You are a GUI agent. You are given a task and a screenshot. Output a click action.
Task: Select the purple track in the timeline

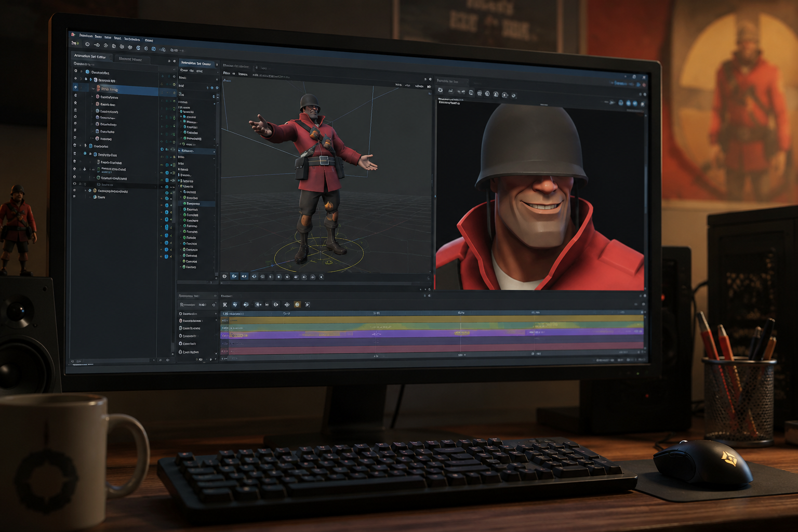tap(433, 334)
